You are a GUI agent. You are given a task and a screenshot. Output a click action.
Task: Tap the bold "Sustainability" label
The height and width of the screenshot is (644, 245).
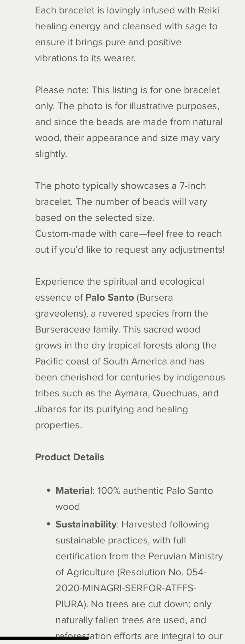pyautogui.click(x=86, y=524)
